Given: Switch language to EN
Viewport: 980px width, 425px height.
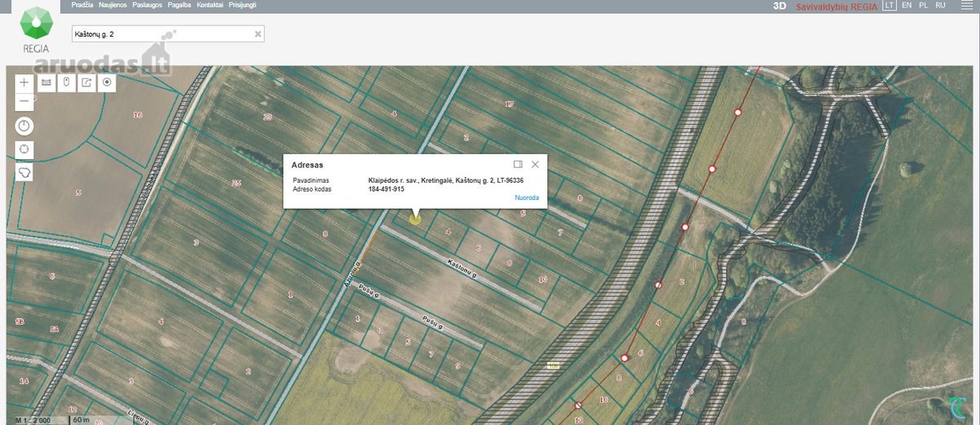Looking at the screenshot, I should pos(906,5).
